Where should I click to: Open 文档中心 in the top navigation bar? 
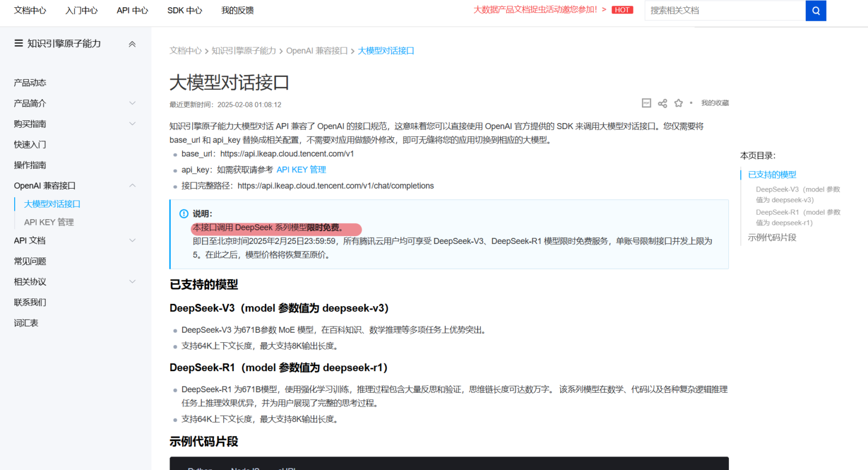coord(30,10)
